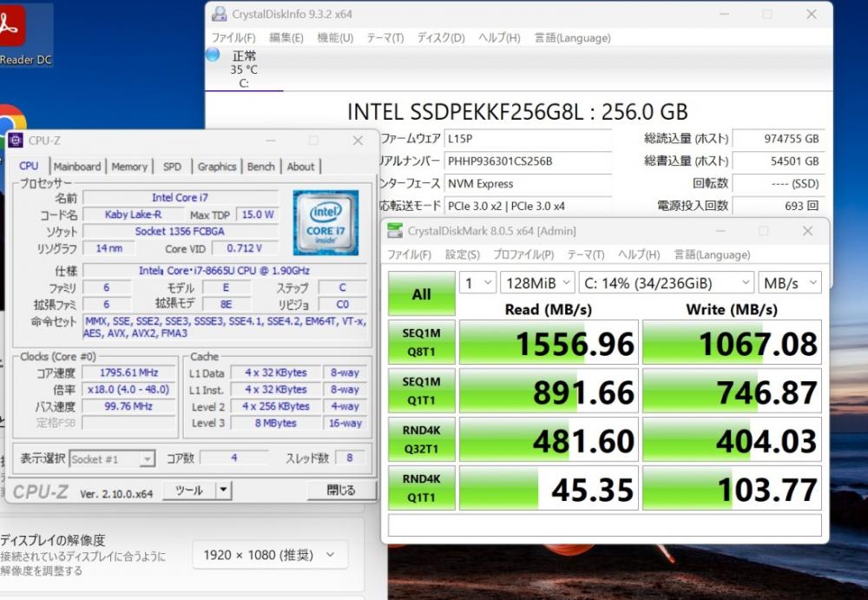Image resolution: width=868 pixels, height=600 pixels.
Task: Open 言語(Language) menu in CrystalDiskInfo
Action: [572, 37]
